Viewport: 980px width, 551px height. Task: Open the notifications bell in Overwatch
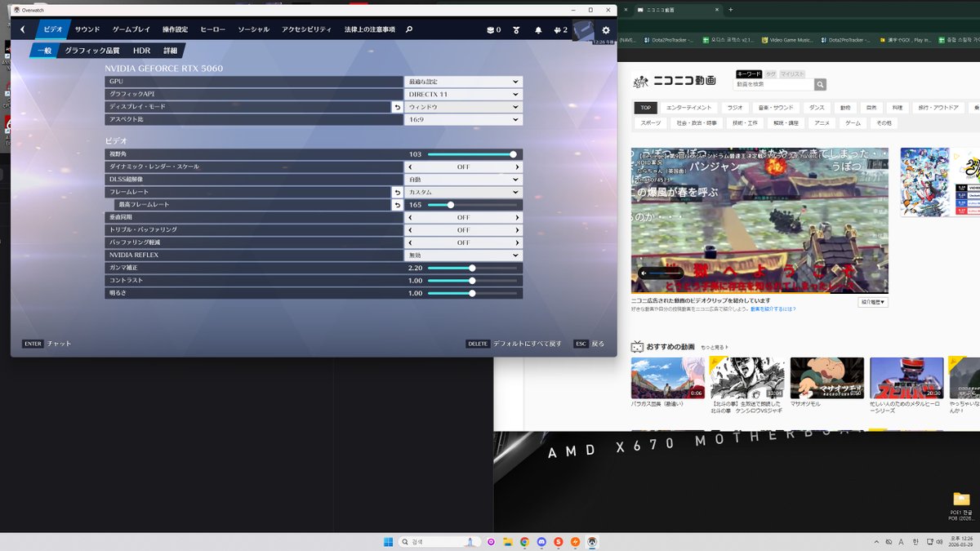coord(538,30)
